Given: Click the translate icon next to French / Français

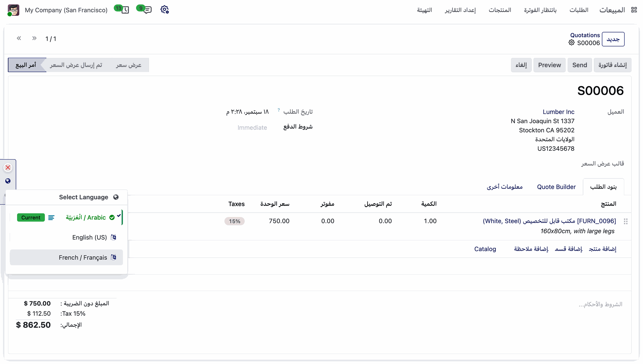Looking at the screenshot, I should click(x=114, y=257).
